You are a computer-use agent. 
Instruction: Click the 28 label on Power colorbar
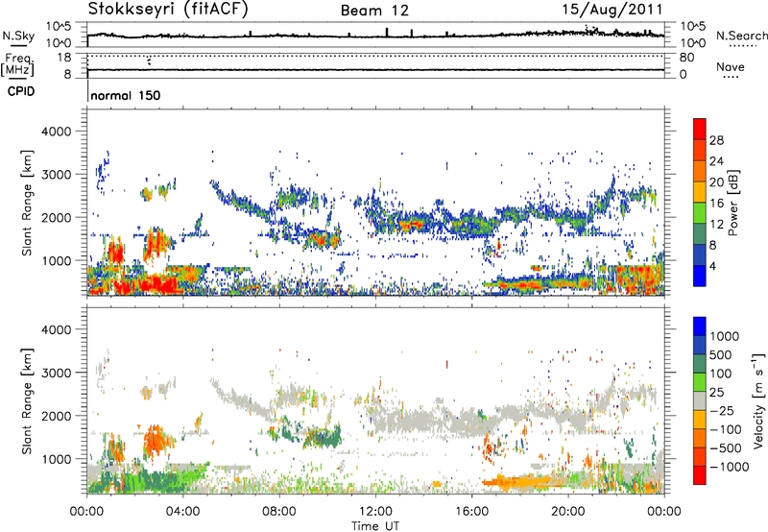coord(716,140)
